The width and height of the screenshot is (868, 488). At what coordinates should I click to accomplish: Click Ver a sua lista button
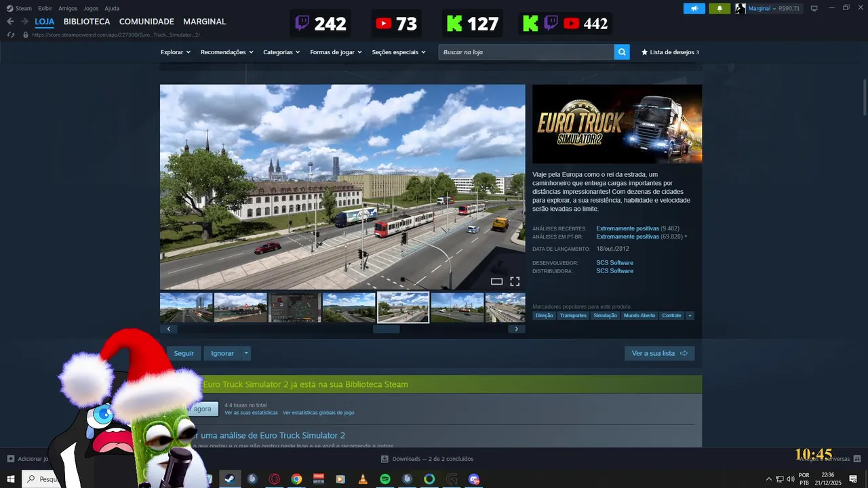pyautogui.click(x=660, y=353)
